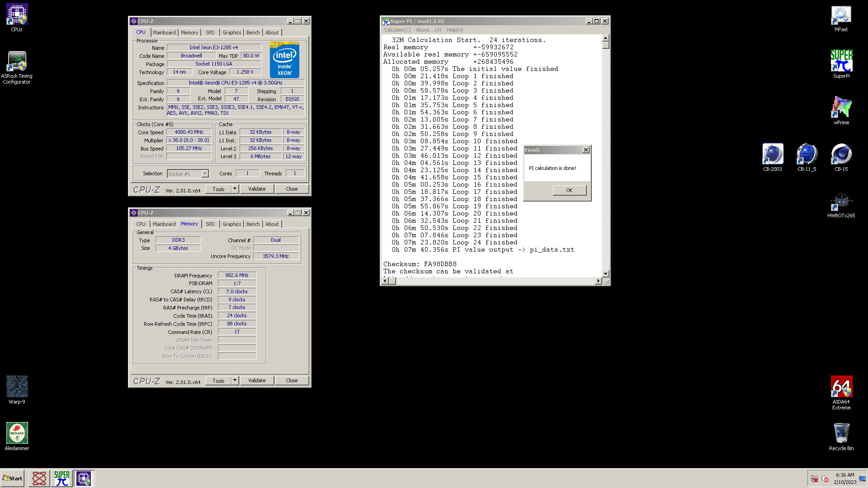This screenshot has height=488, width=868.
Task: Open the CB-15 desktop shortcut
Action: click(x=841, y=158)
